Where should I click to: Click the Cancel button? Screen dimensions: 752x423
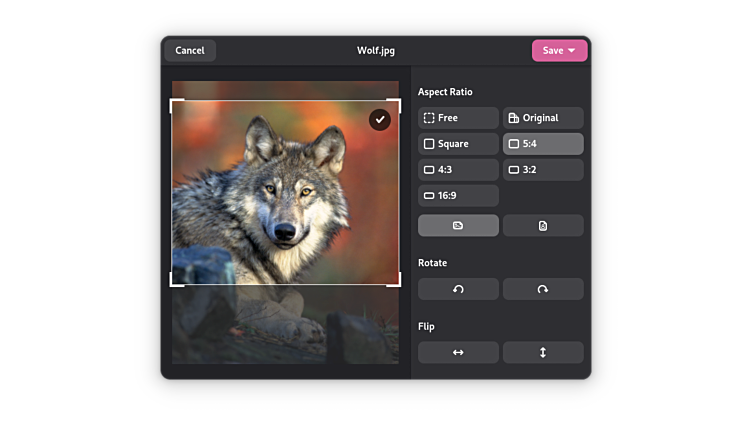(190, 51)
